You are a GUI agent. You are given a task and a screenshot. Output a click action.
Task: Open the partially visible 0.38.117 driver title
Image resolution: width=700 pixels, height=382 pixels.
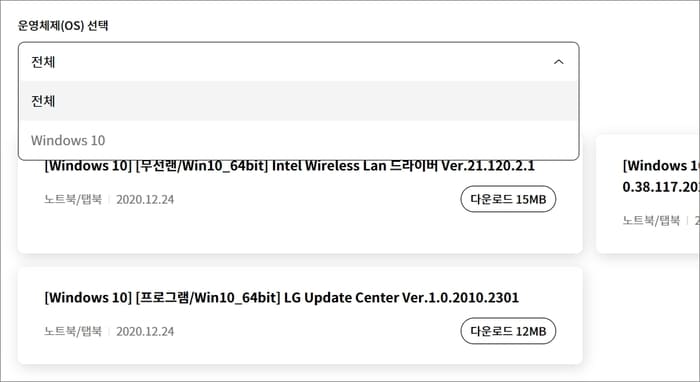click(x=661, y=176)
